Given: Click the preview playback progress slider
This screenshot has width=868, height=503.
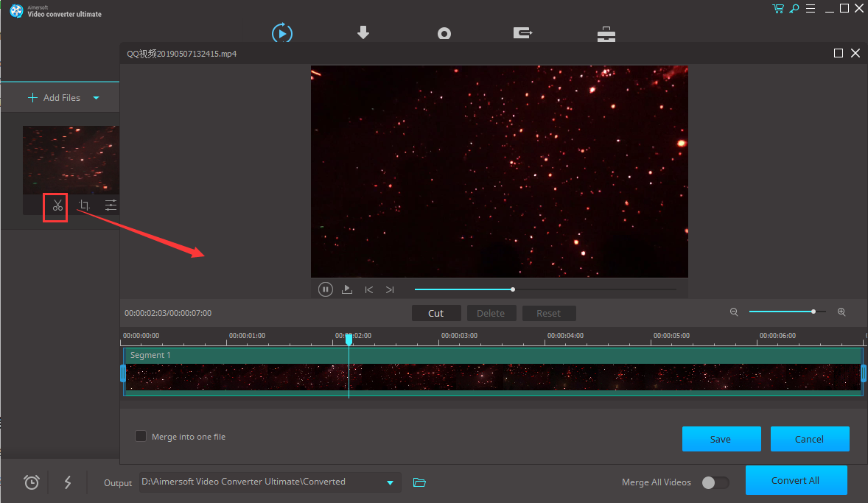Looking at the screenshot, I should click(x=545, y=289).
